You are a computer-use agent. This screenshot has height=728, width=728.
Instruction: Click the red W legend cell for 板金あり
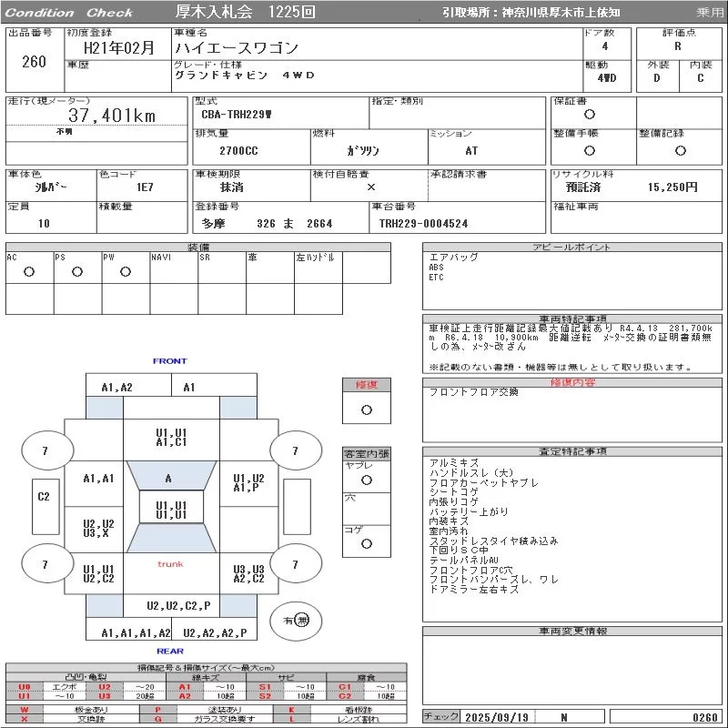pyautogui.click(x=25, y=709)
